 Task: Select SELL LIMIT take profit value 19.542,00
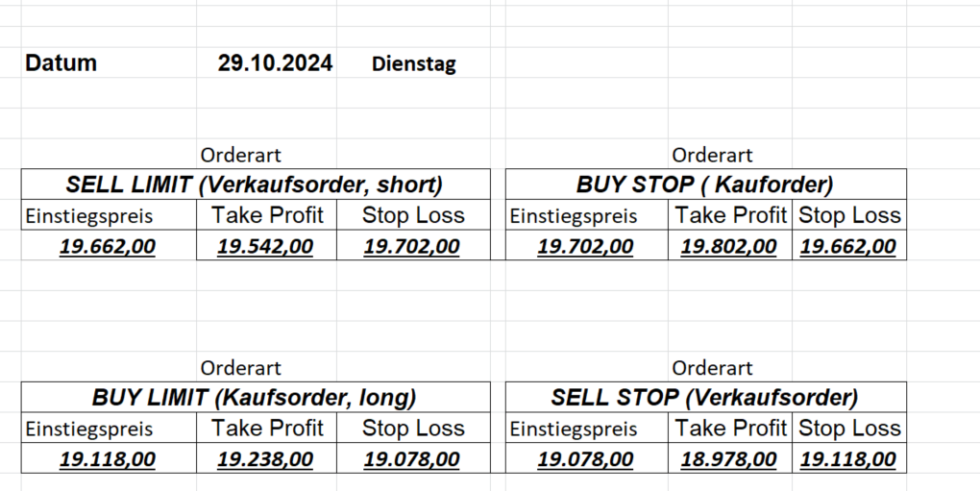pos(265,246)
